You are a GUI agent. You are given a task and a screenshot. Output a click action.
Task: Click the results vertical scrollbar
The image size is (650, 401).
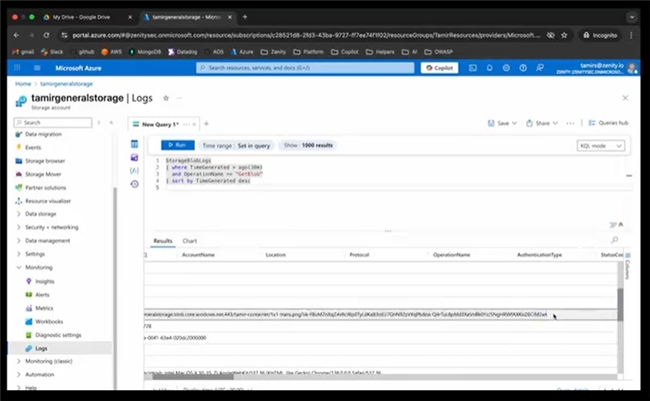[x=619, y=300]
